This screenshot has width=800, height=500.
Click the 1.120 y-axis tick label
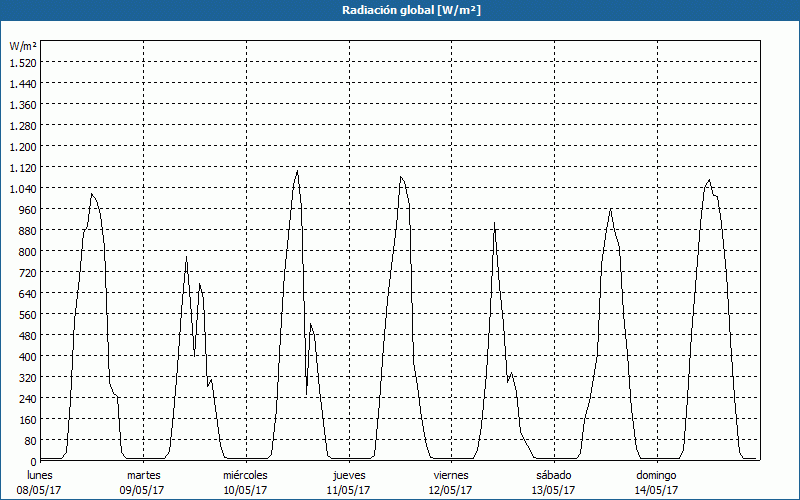[x=22, y=168]
